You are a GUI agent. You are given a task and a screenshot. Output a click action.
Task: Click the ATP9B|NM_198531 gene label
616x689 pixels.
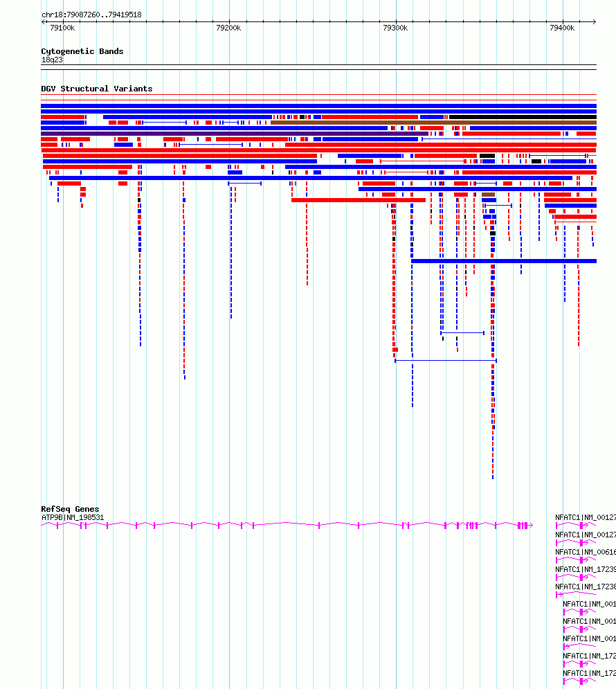tap(73, 518)
